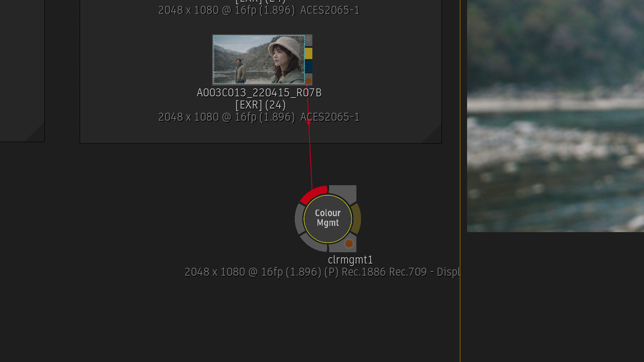Click the clrmgmt1 node name label
The image size is (644, 362).
click(x=351, y=260)
